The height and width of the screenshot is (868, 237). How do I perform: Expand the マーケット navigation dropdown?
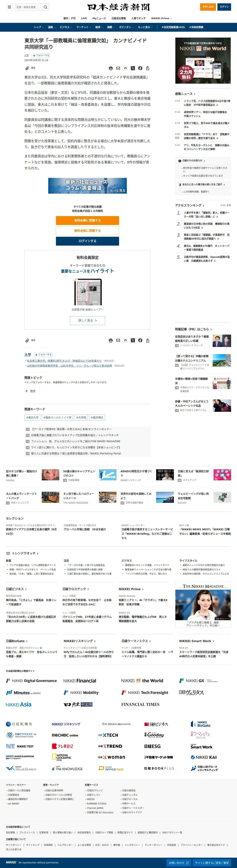coord(83,27)
